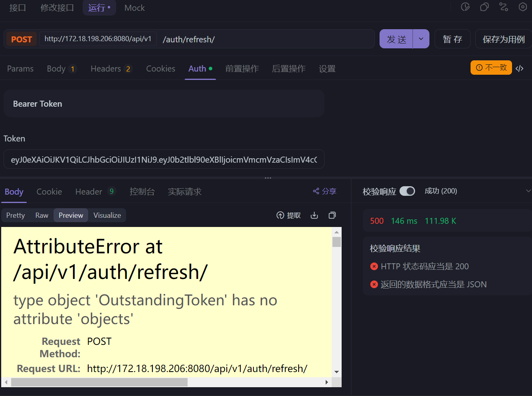Select the Auth tab
The height and width of the screenshot is (396, 532).
click(x=200, y=69)
